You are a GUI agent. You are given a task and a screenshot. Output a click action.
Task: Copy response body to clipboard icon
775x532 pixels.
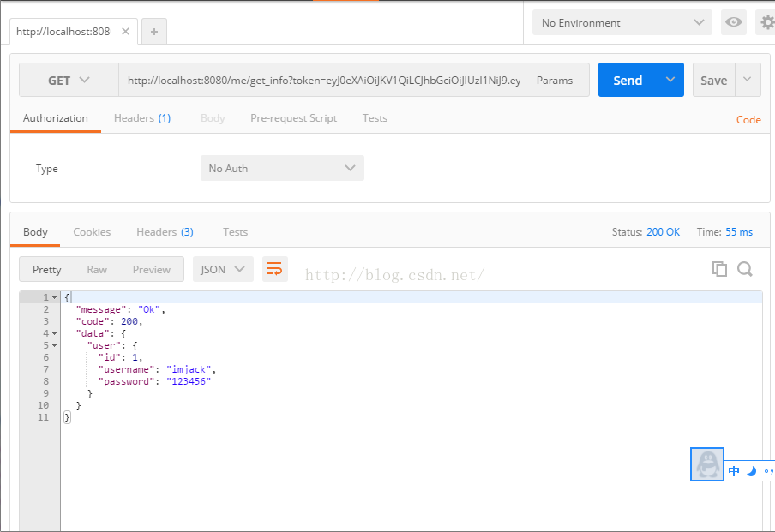(x=719, y=269)
